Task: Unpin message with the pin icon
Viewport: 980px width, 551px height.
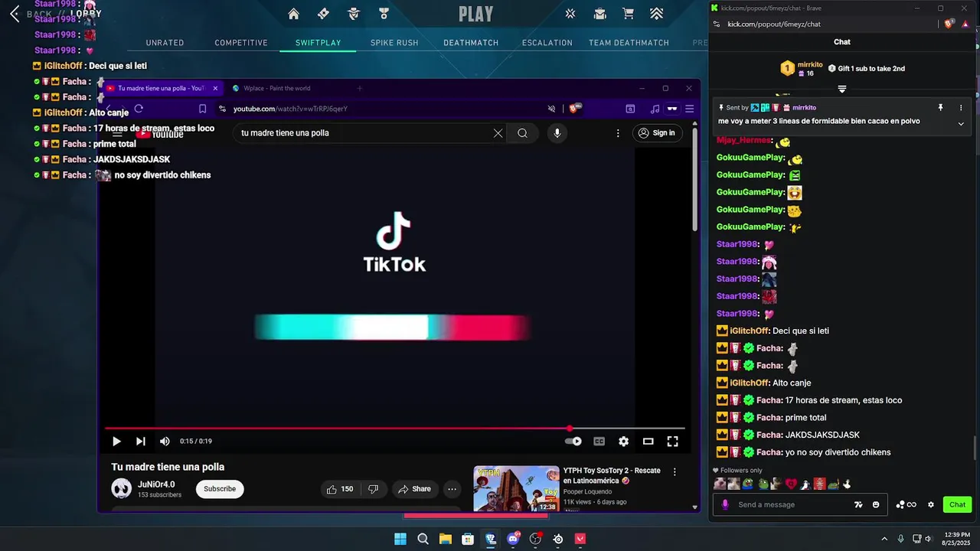Action: (x=940, y=108)
